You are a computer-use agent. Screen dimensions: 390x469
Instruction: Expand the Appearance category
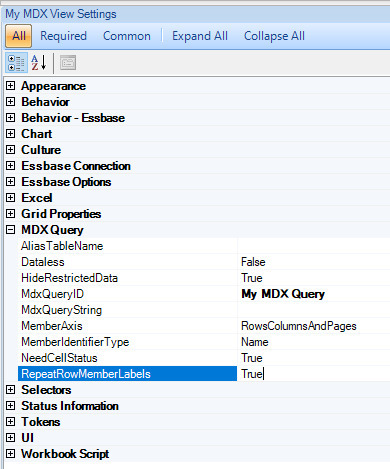[11, 86]
